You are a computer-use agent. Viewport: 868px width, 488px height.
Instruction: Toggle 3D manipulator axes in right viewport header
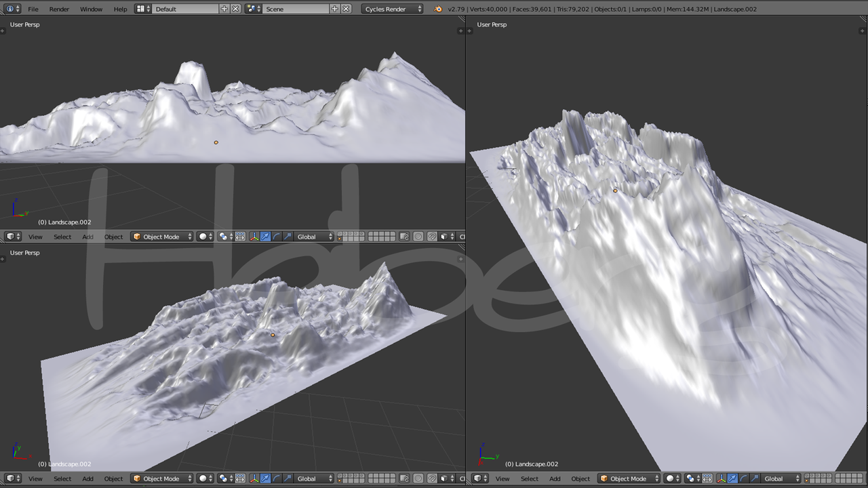tap(722, 479)
